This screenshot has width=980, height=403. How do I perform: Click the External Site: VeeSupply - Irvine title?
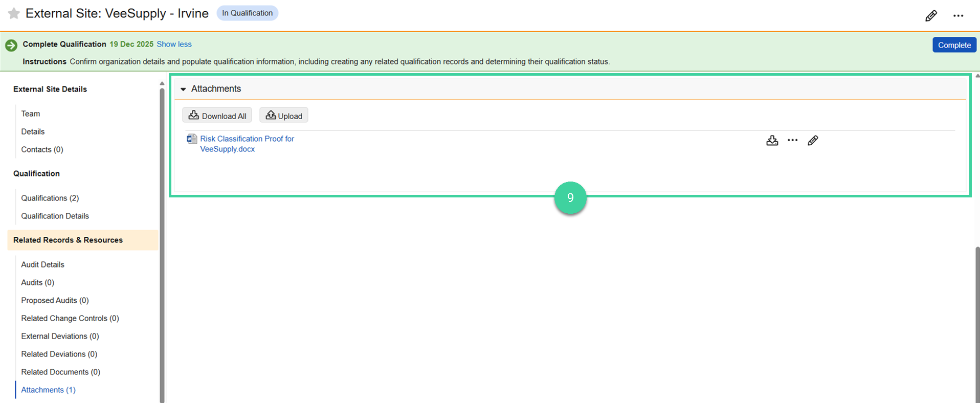[117, 13]
